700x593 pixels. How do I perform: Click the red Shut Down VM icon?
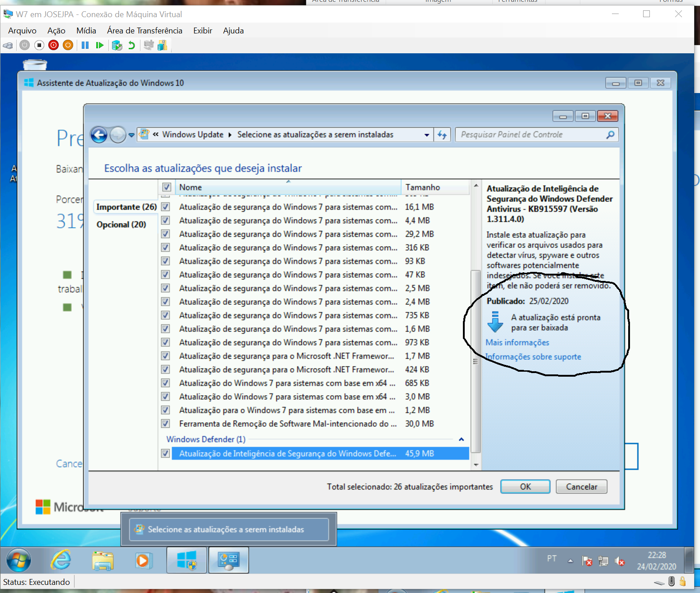point(54,45)
